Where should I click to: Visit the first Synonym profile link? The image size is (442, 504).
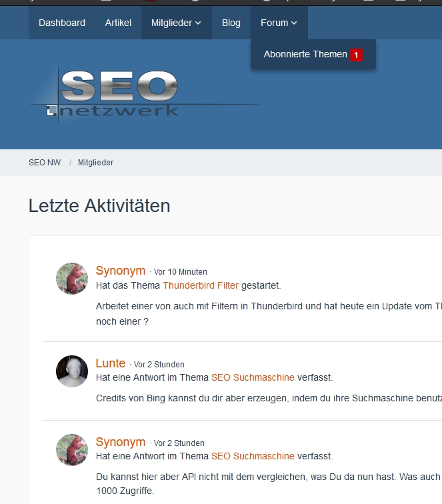pos(121,271)
